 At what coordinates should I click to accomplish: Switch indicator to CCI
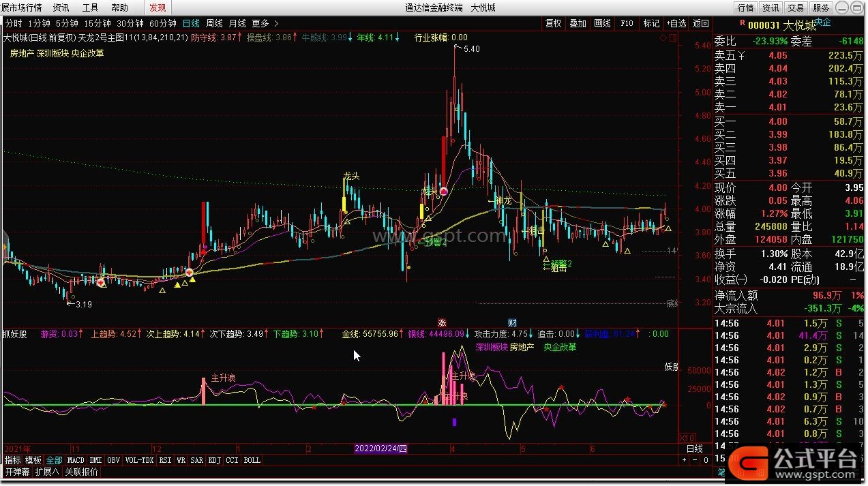tap(232, 460)
